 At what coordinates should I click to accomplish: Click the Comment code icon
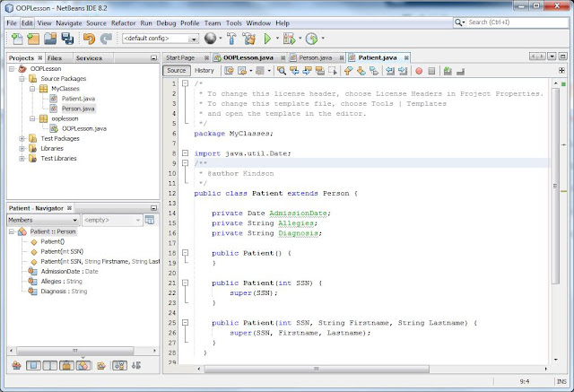point(448,71)
